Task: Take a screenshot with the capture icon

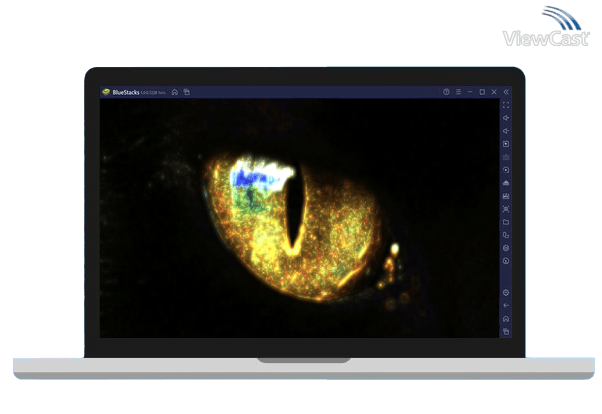Action: [506, 209]
